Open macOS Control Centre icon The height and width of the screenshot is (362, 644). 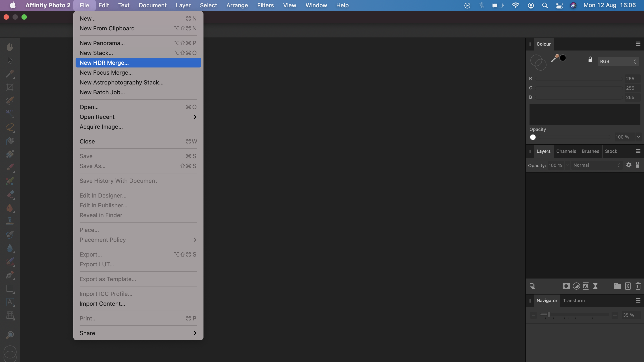[x=559, y=5]
